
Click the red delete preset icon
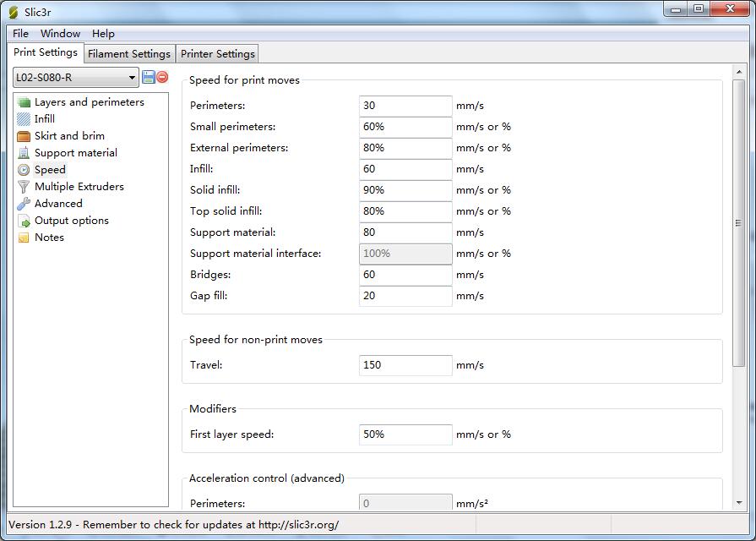162,77
